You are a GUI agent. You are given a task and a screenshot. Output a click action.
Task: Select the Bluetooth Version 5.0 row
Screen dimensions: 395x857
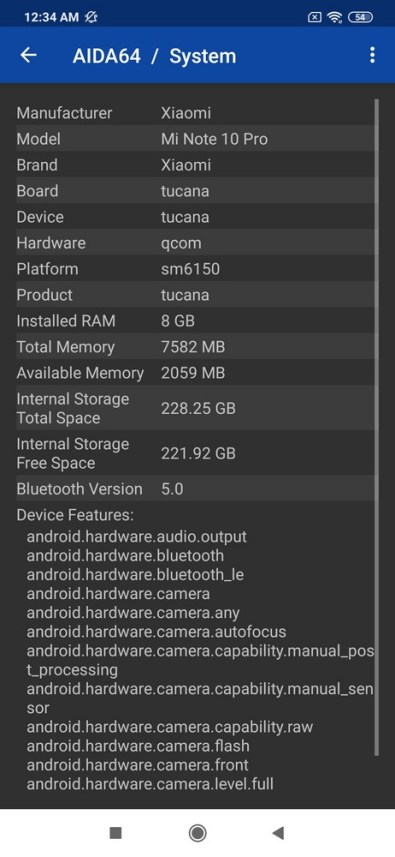point(195,489)
